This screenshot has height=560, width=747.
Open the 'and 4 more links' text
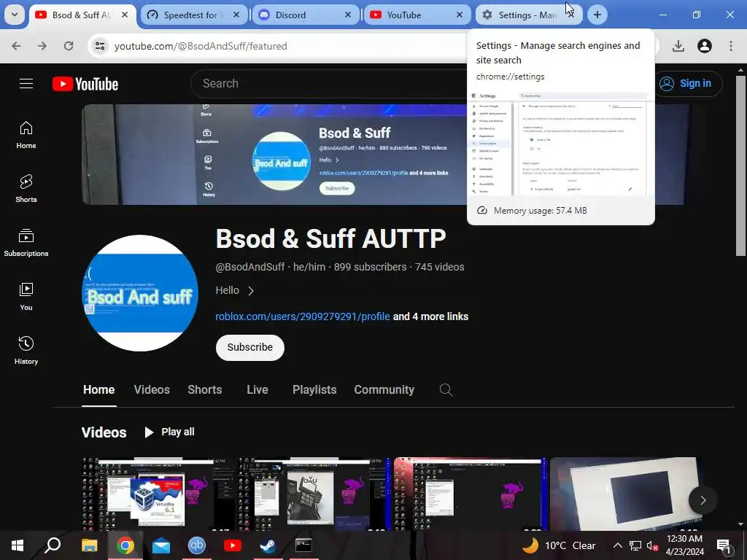[430, 316]
